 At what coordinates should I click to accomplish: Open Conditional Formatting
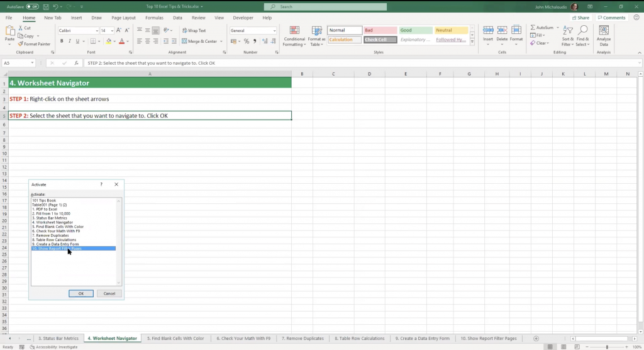(x=294, y=36)
